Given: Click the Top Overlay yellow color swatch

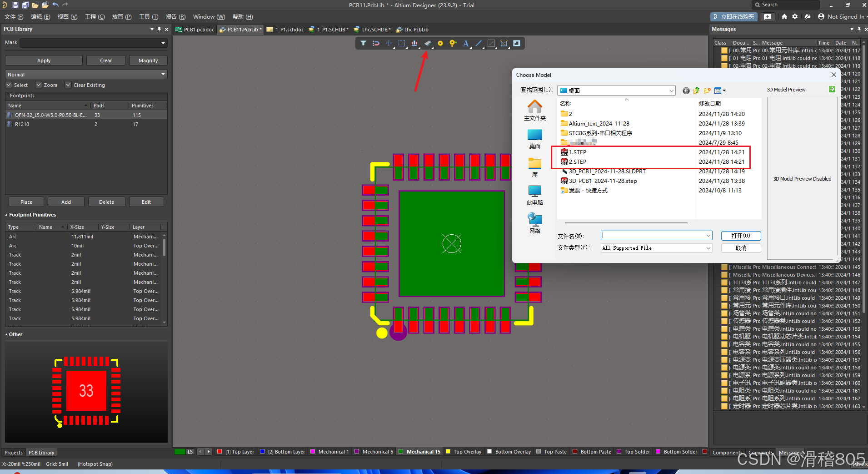Looking at the screenshot, I should (448, 452).
